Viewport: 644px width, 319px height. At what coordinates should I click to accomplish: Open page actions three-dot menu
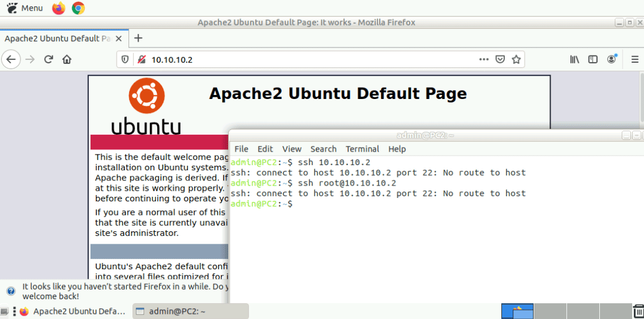click(x=484, y=59)
